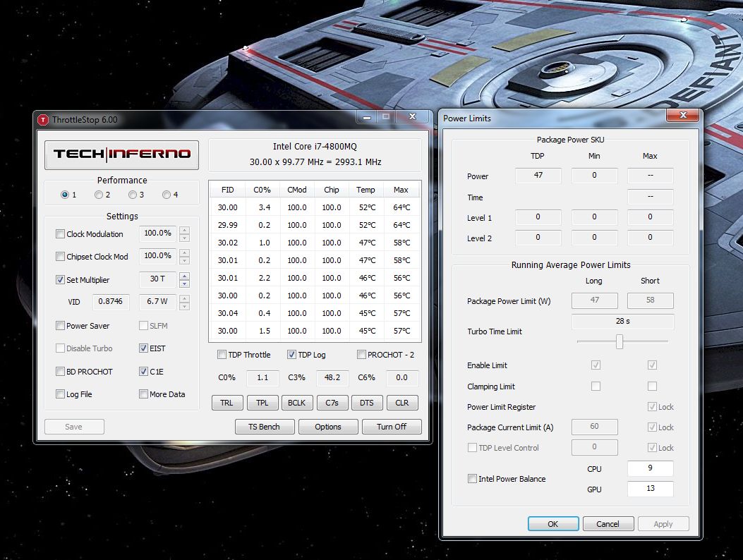Click the Package Power TDP value 47

[538, 176]
